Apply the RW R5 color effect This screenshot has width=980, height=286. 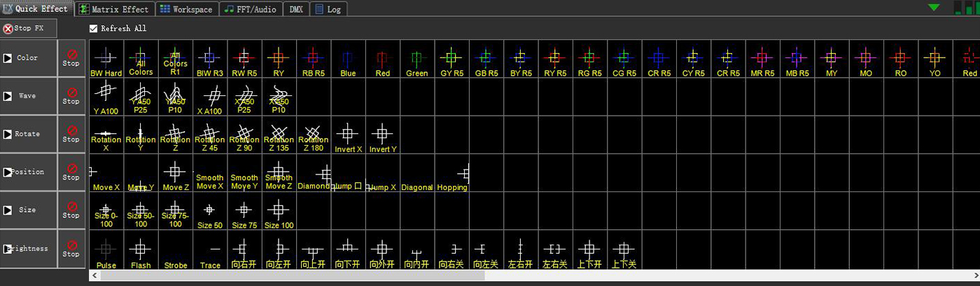[x=244, y=58]
